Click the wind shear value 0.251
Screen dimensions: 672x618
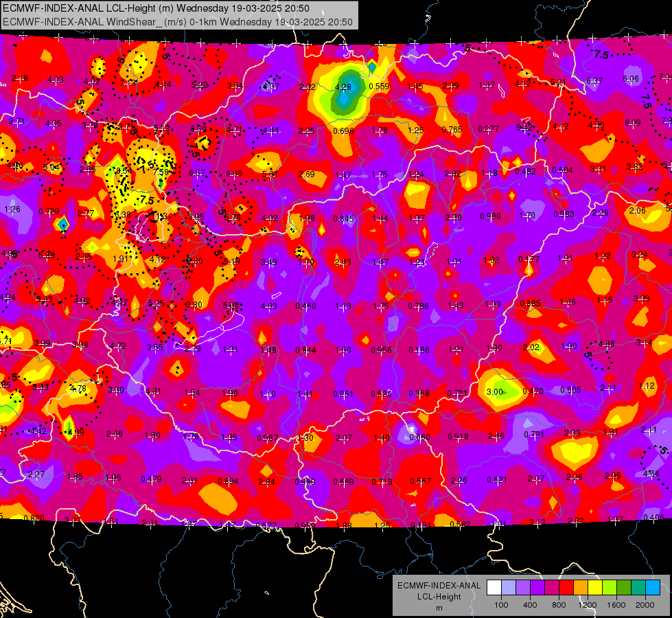click(343, 393)
